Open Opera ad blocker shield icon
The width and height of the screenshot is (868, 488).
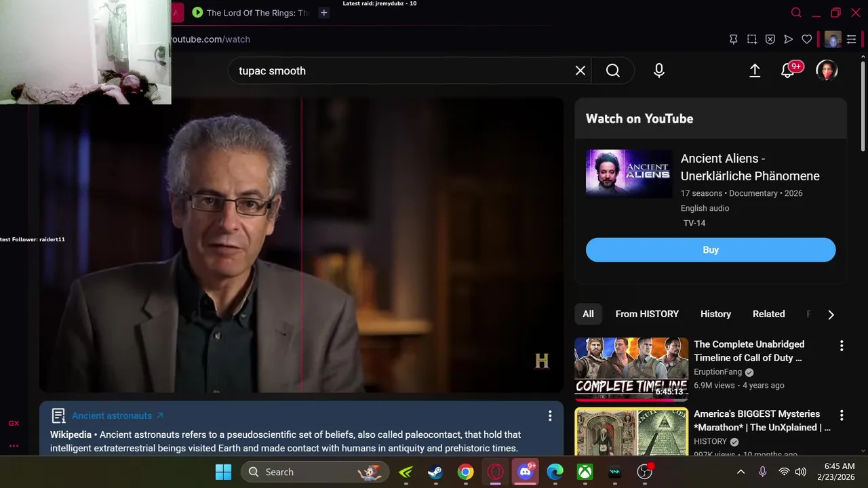pyautogui.click(x=770, y=39)
